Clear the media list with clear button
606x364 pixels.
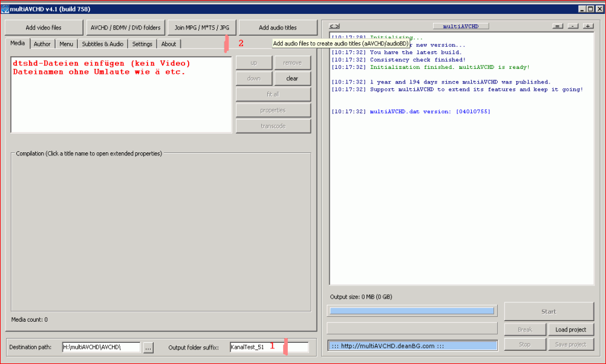tap(292, 79)
